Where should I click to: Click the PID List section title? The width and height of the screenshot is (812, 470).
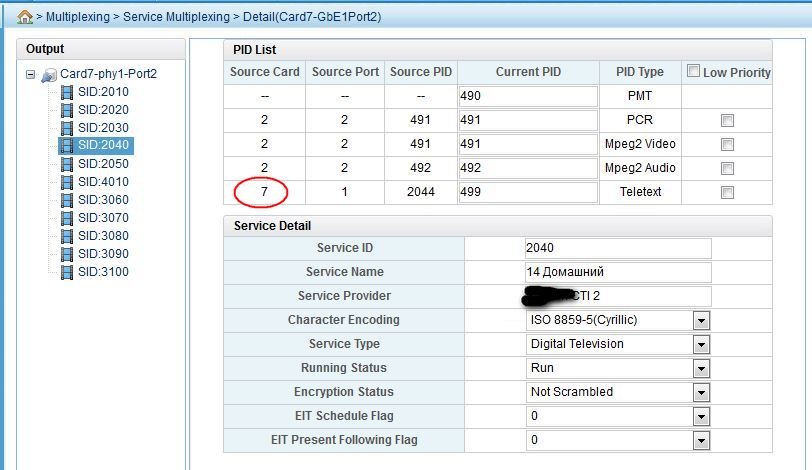[254, 50]
